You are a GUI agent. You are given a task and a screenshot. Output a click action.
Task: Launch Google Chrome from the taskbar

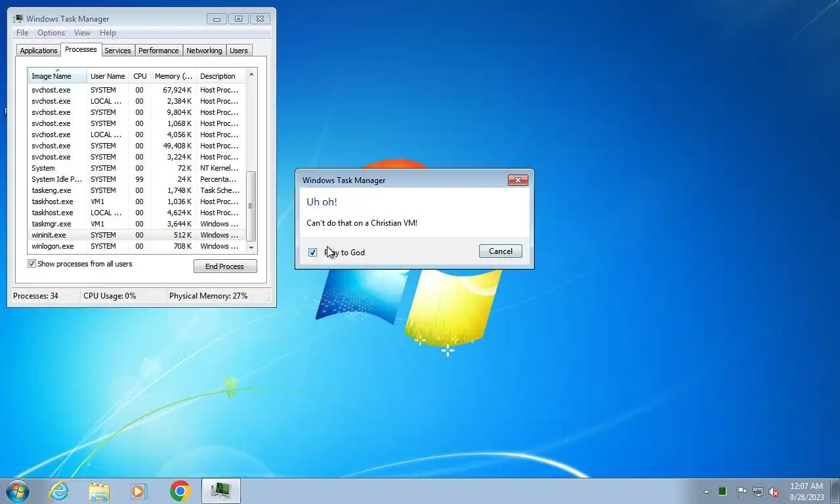180,491
